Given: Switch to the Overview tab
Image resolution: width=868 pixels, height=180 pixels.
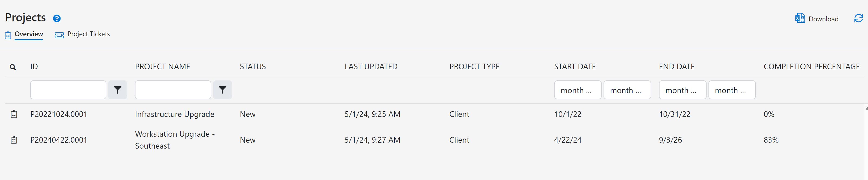Looking at the screenshot, I should [29, 34].
